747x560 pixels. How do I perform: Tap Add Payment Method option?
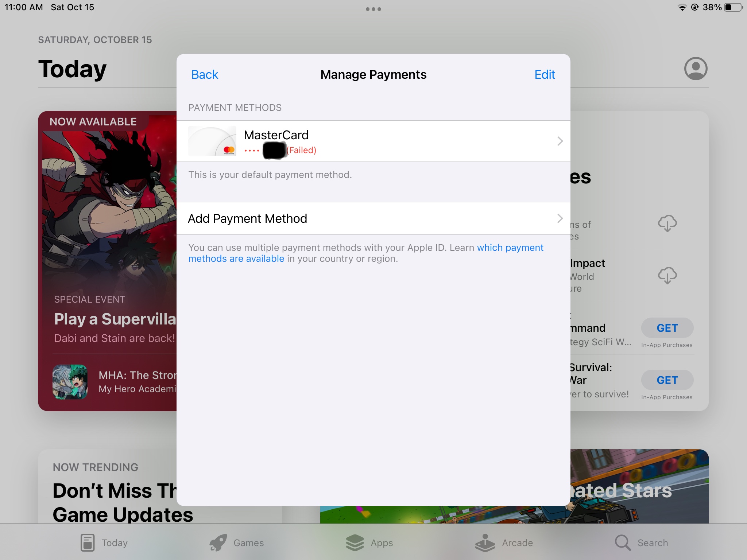(373, 218)
